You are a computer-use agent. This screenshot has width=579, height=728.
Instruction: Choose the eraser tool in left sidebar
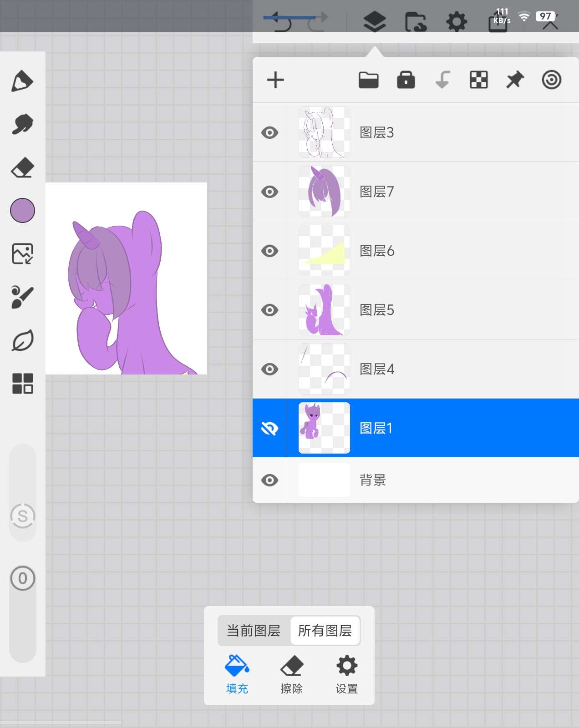(22, 167)
